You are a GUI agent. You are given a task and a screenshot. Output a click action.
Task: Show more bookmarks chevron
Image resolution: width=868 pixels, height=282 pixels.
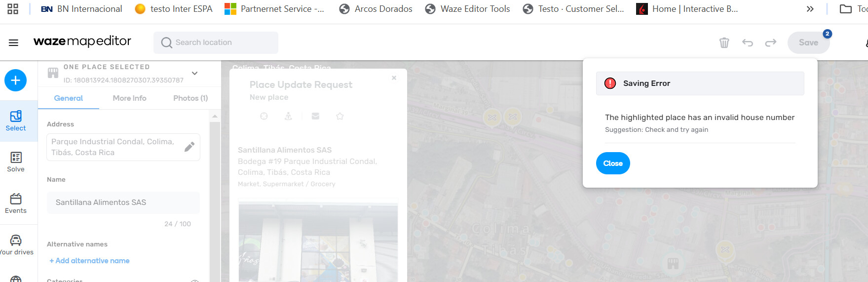pos(810,9)
